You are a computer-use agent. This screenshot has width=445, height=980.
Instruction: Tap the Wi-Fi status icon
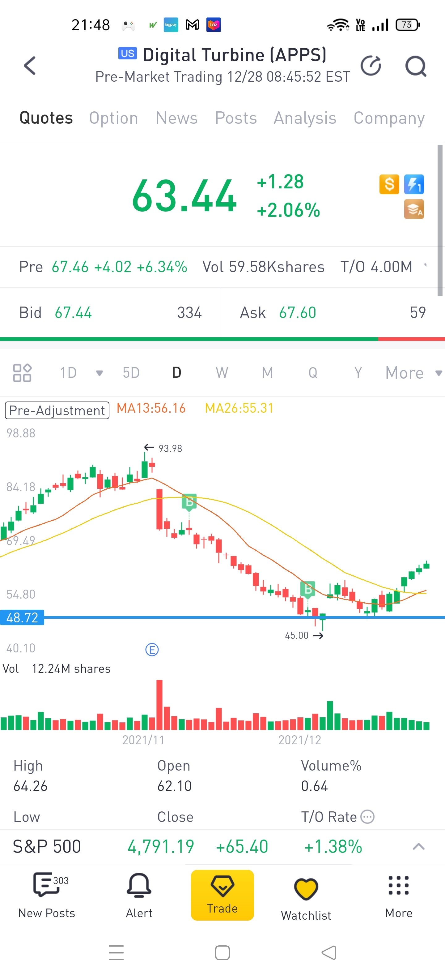(x=338, y=25)
